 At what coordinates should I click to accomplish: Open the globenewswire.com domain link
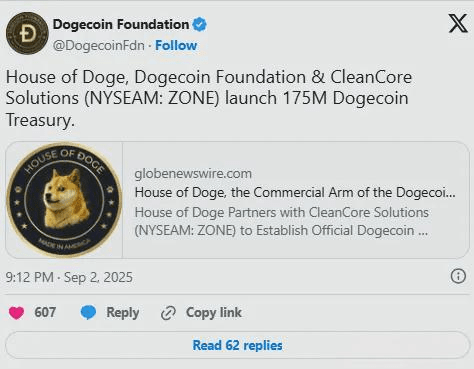[193, 173]
